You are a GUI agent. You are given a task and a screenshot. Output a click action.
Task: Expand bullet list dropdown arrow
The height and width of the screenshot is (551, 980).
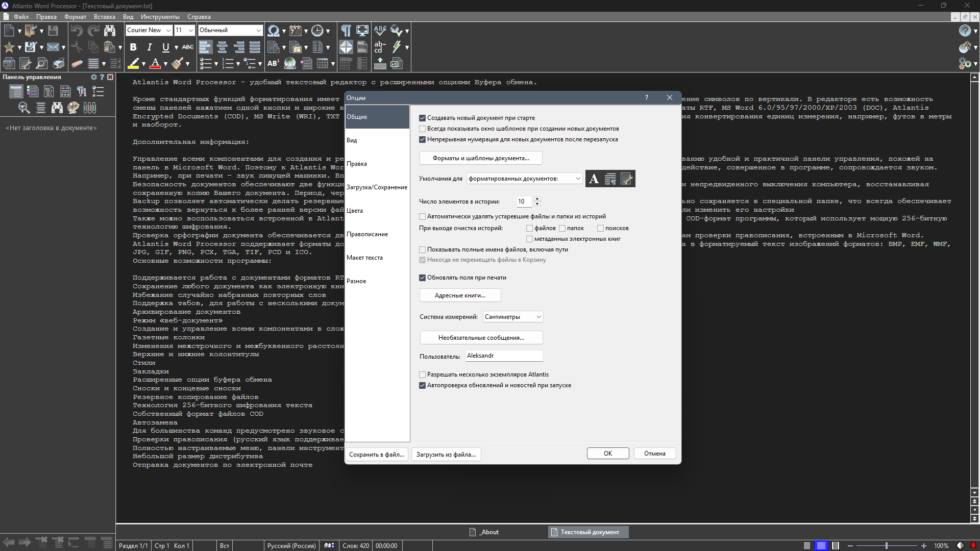(x=216, y=64)
